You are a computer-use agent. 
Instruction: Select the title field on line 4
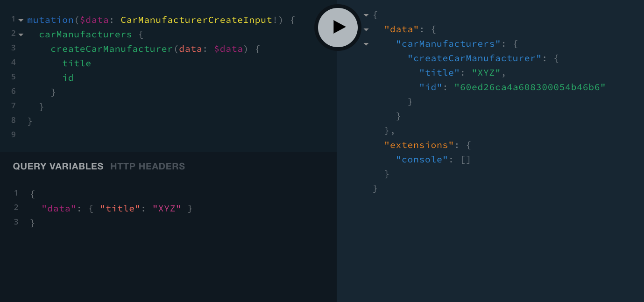click(x=77, y=63)
